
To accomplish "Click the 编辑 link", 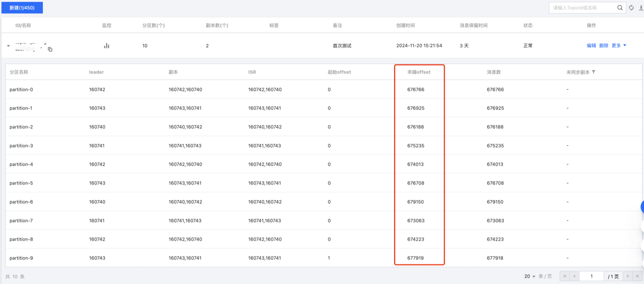I will click(591, 46).
